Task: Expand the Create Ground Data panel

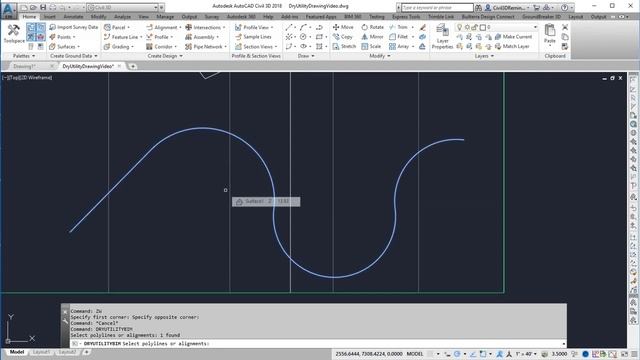Action: [x=74, y=56]
